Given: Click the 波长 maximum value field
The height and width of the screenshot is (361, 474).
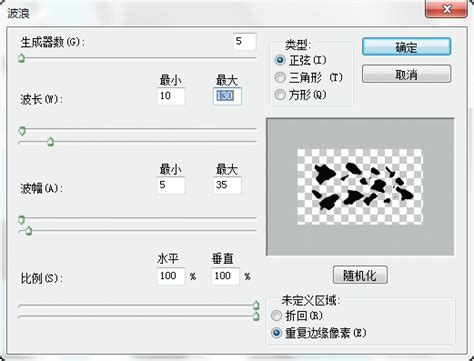Looking at the screenshot, I should pos(227,96).
